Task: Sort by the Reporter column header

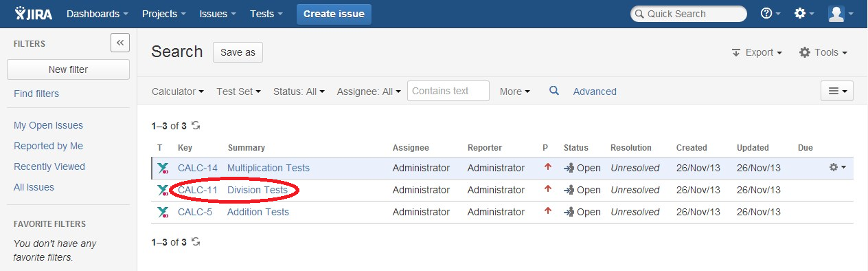Action: point(485,148)
